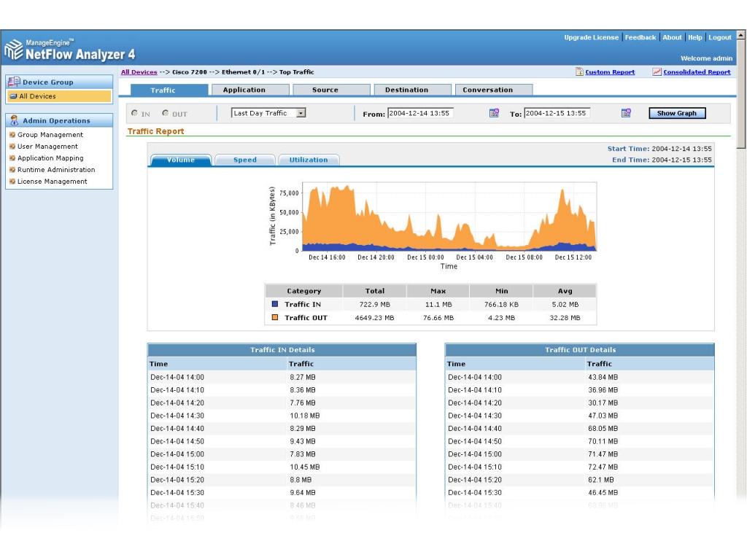The image size is (747, 560).
Task: Open Group Management
Action: point(50,135)
